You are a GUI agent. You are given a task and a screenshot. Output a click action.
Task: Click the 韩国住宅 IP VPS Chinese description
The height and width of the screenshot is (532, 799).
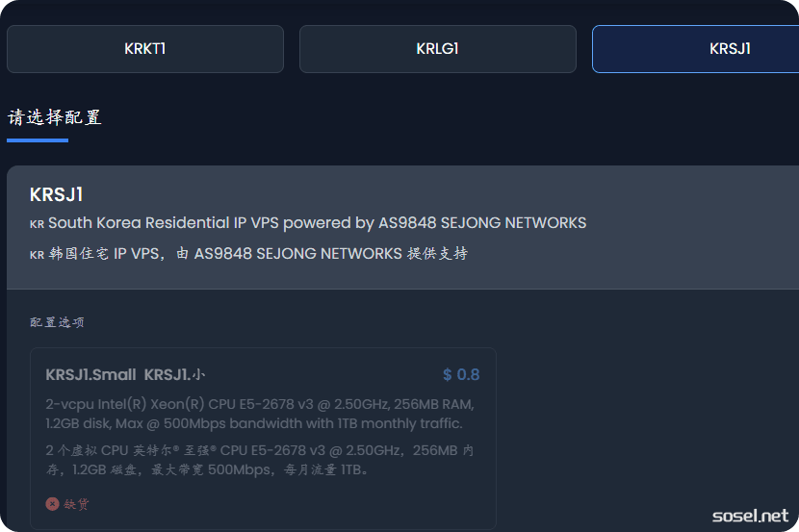coord(258,254)
